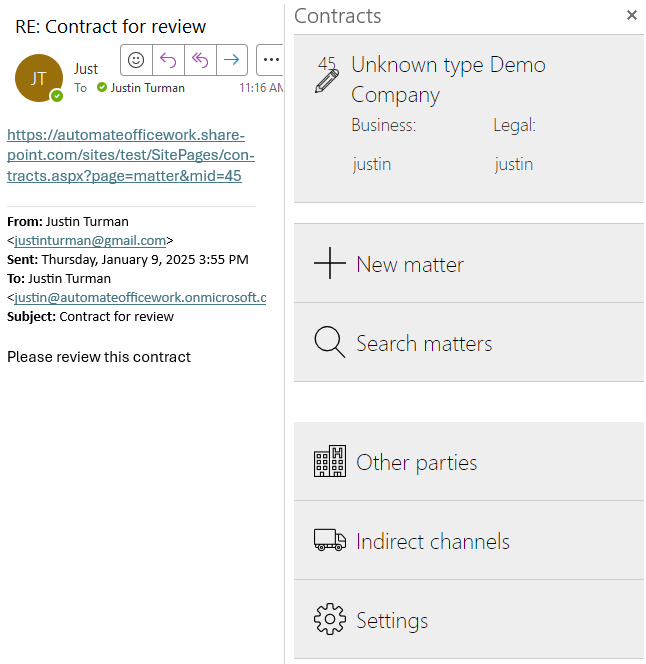Reply to the email
The width and height of the screenshot is (646, 664).
167,60
